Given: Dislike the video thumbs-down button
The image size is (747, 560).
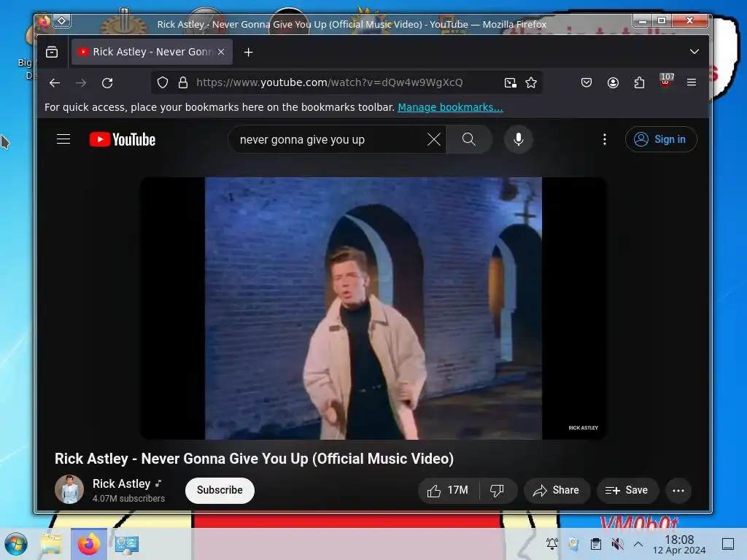Looking at the screenshot, I should click(498, 491).
